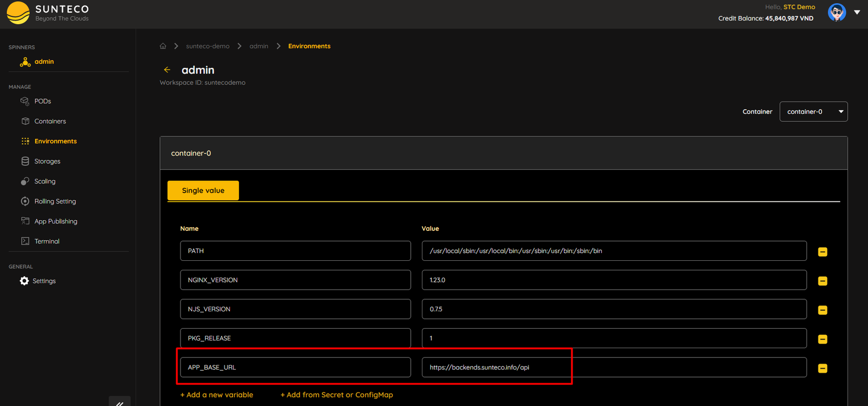Remove the PATH variable with its minus button
Viewport: 868px width, 406px height.
click(x=823, y=252)
